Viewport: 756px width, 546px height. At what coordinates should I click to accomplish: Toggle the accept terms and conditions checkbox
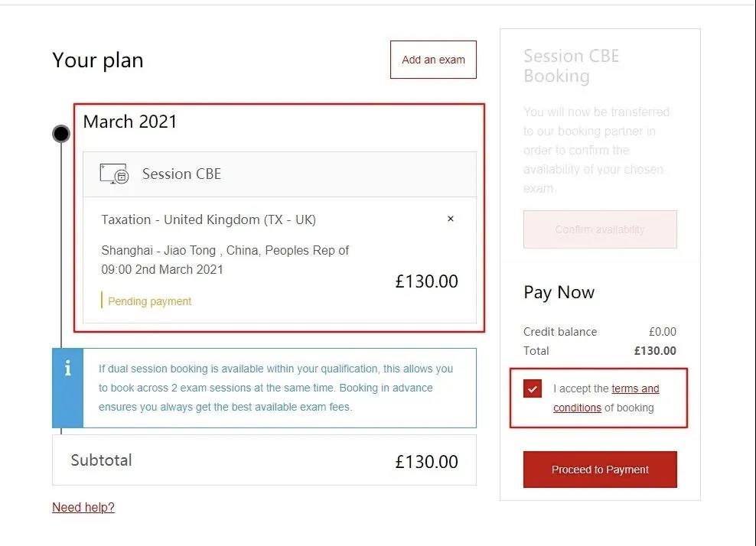[533, 388]
